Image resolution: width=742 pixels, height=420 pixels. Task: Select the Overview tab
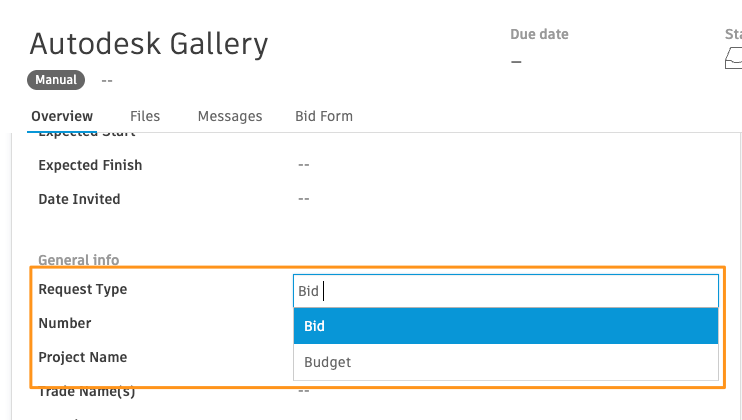[62, 116]
